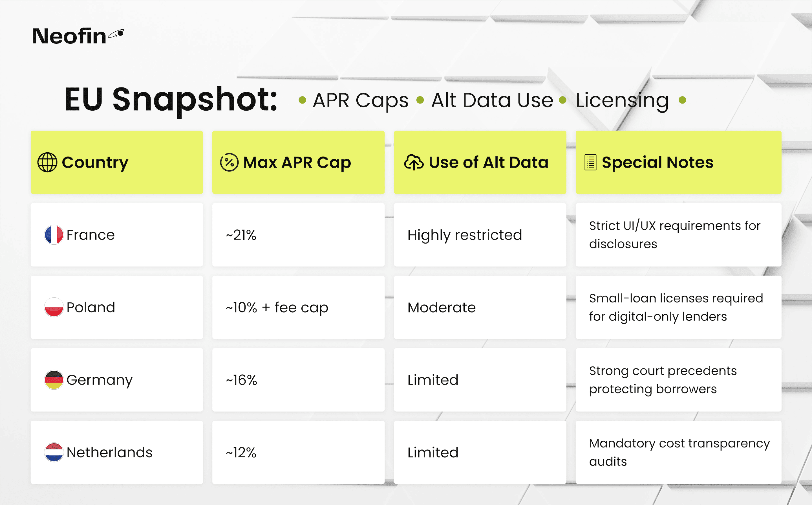Click the Neofin logo
Screen dimensions: 812x505
78,36
